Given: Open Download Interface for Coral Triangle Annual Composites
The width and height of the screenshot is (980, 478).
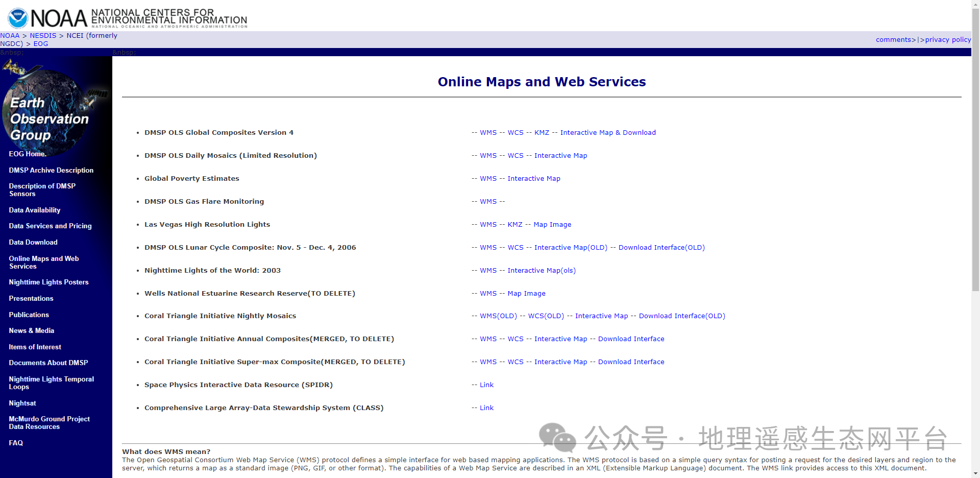Looking at the screenshot, I should 631,339.
